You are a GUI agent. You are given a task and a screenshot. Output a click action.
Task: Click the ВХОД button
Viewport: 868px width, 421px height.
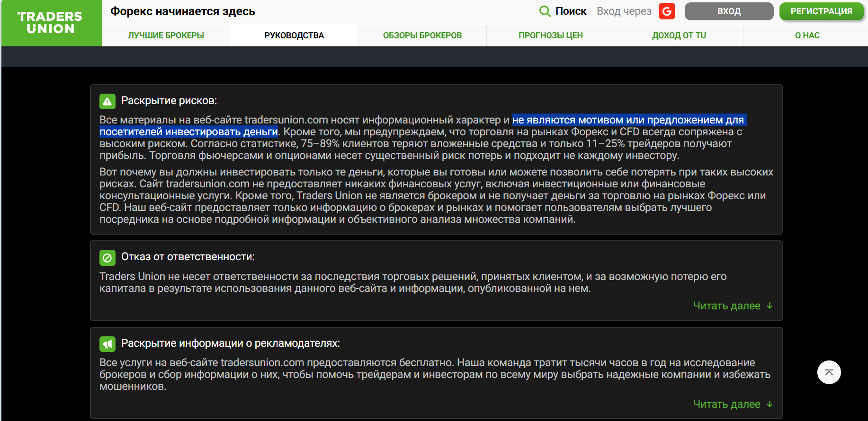pos(729,11)
